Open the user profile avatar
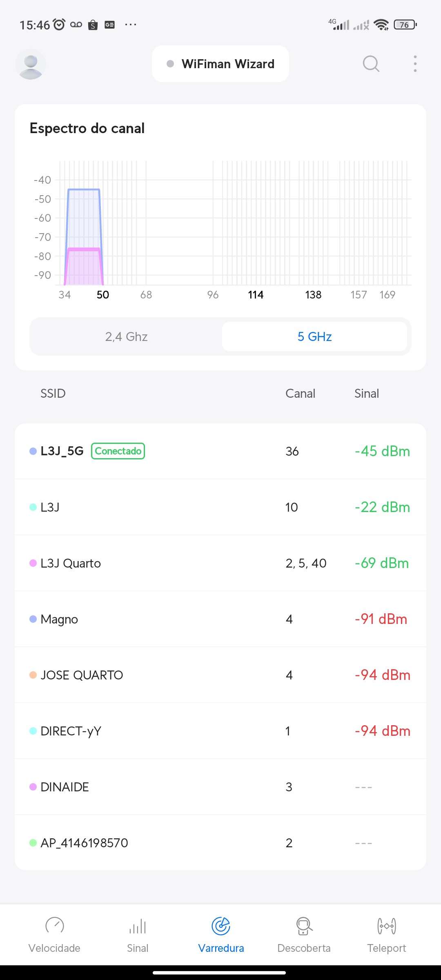This screenshot has width=441, height=980. 31,64
